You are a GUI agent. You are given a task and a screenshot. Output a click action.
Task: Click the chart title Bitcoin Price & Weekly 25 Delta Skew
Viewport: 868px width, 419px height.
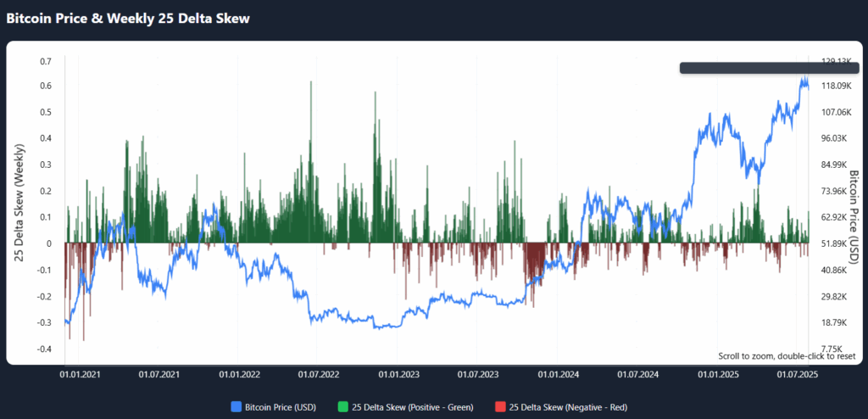click(129, 18)
